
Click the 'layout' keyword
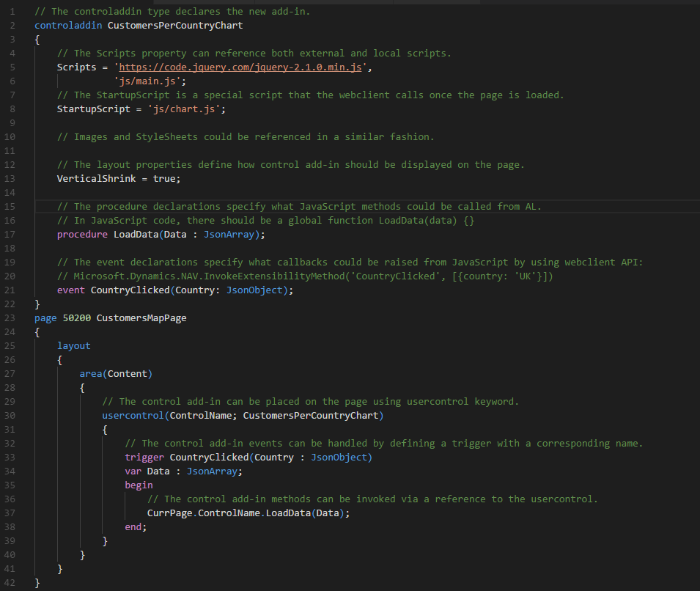pyautogui.click(x=74, y=345)
